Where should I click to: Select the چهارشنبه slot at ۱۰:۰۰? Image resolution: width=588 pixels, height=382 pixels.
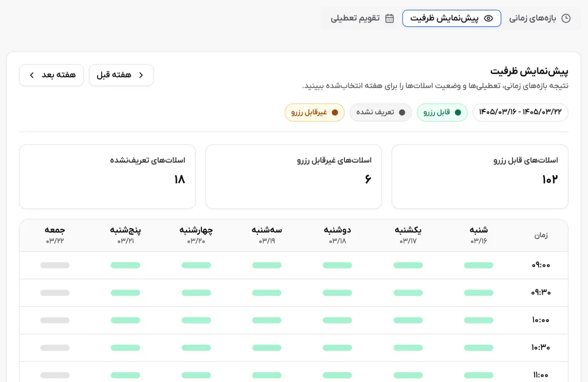pyautogui.click(x=196, y=320)
